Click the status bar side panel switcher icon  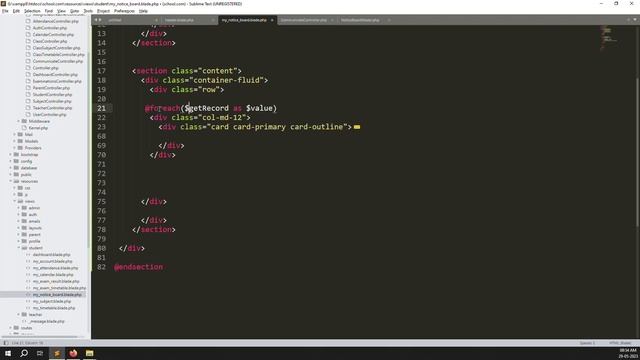6,343
